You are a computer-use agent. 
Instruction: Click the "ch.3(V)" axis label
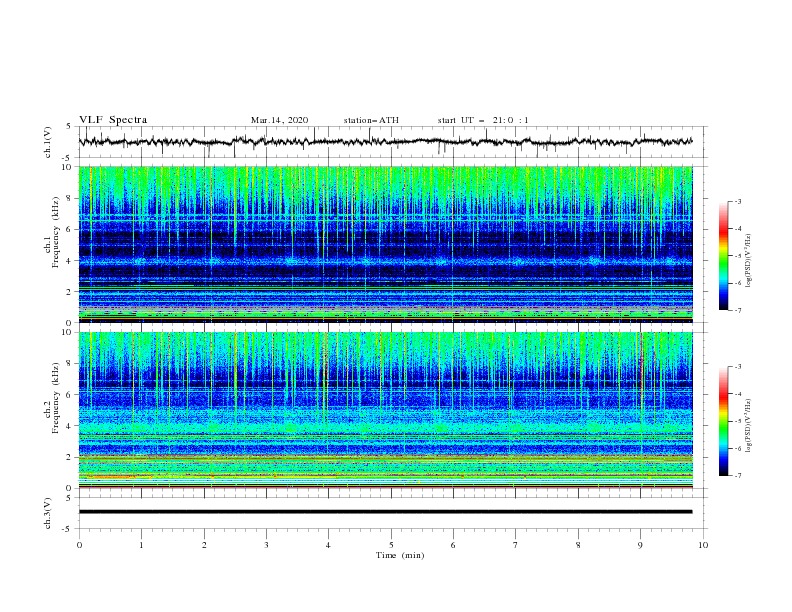point(48,513)
